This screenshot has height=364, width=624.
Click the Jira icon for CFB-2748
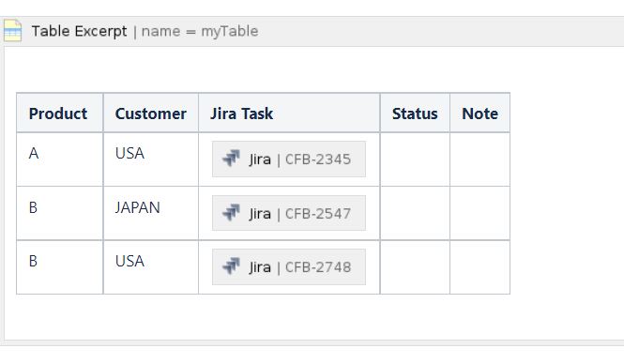click(x=231, y=266)
